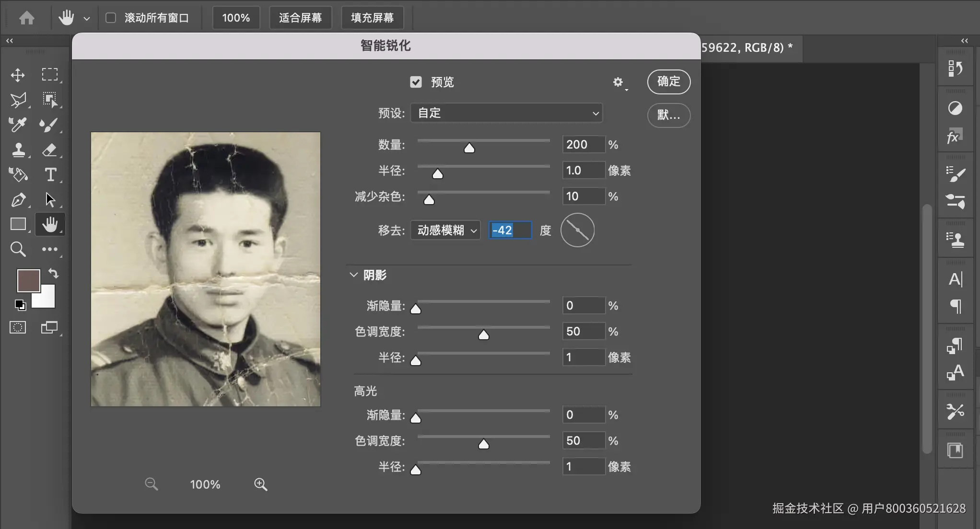980x529 pixels.
Task: Click the Home icon
Action: pyautogui.click(x=27, y=18)
